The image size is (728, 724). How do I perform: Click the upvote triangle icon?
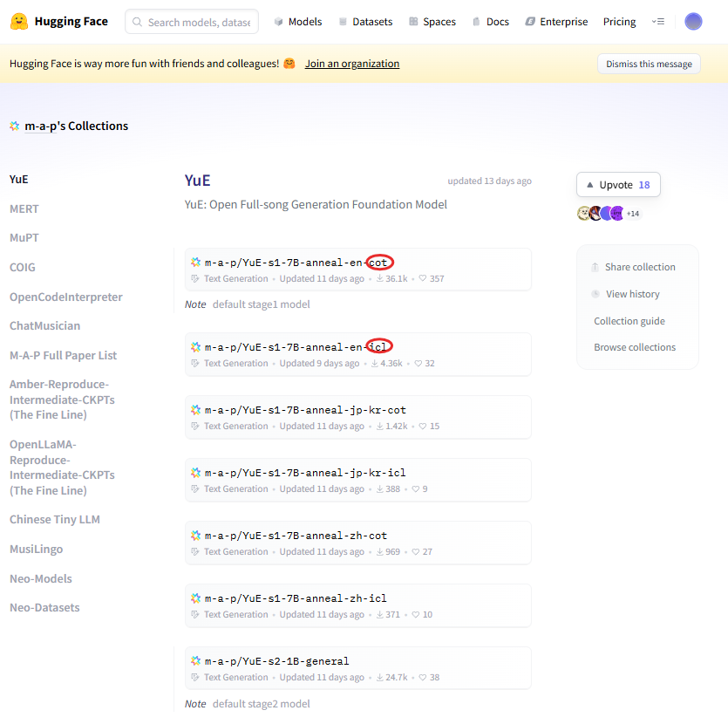pos(590,185)
